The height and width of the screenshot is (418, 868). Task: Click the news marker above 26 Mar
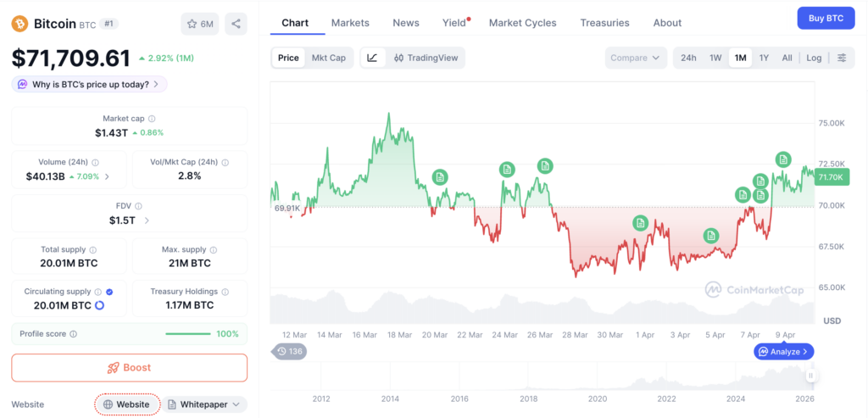tap(545, 165)
